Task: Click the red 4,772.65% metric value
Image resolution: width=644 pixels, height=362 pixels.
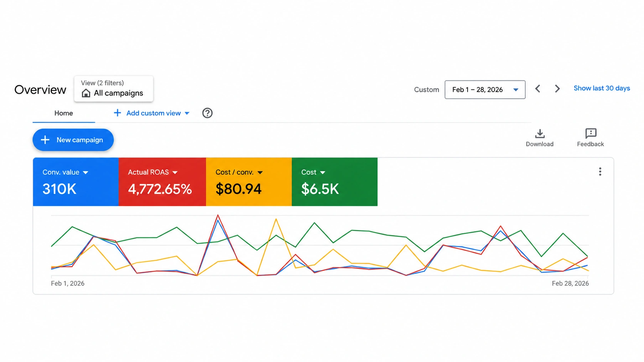Action: click(x=160, y=189)
